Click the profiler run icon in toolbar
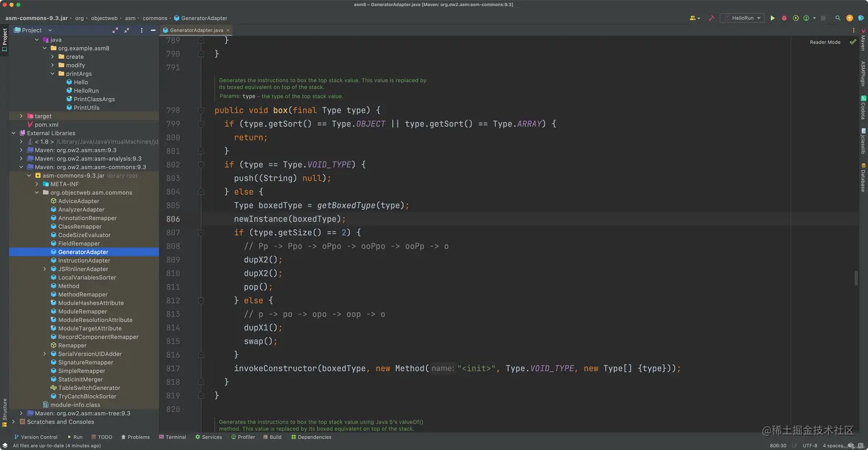The width and height of the screenshot is (868, 450). tap(807, 18)
